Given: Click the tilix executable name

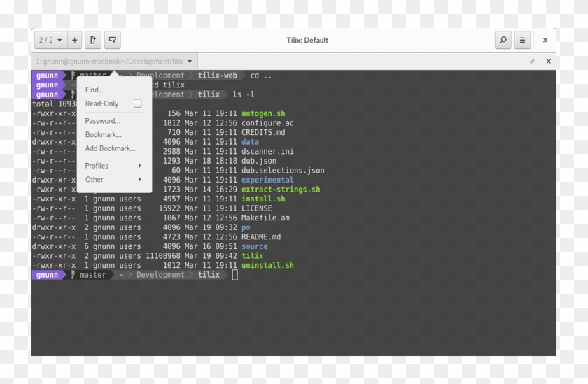Looking at the screenshot, I should pos(253,256).
